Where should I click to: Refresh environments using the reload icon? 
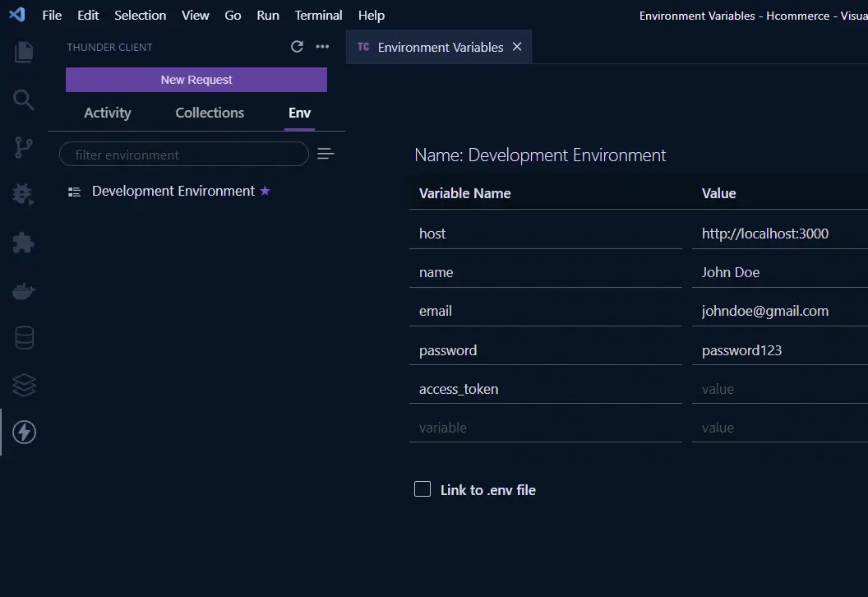[298, 47]
